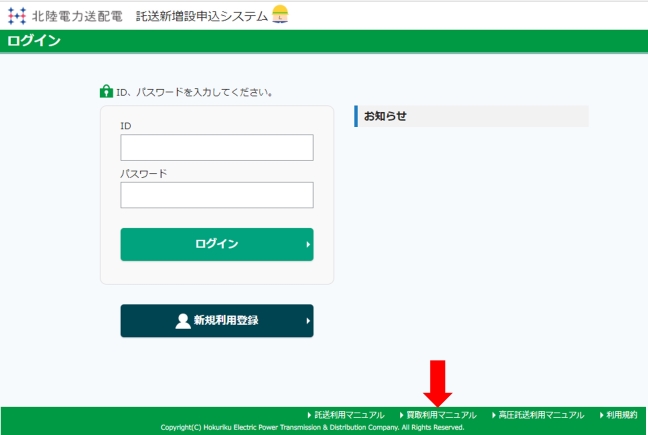Screen dimensions: 648x435
Task: Focus the パスワード input field
Action: [x=217, y=195]
